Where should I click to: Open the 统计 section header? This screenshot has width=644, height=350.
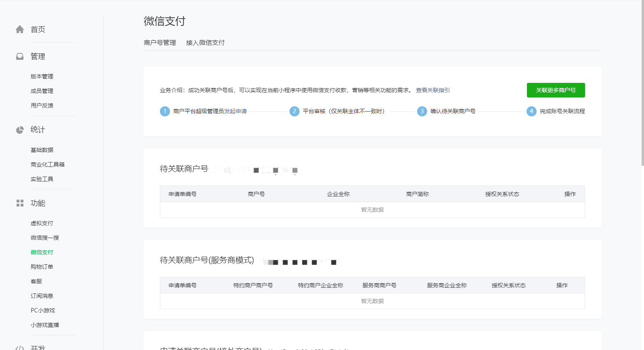[38, 130]
